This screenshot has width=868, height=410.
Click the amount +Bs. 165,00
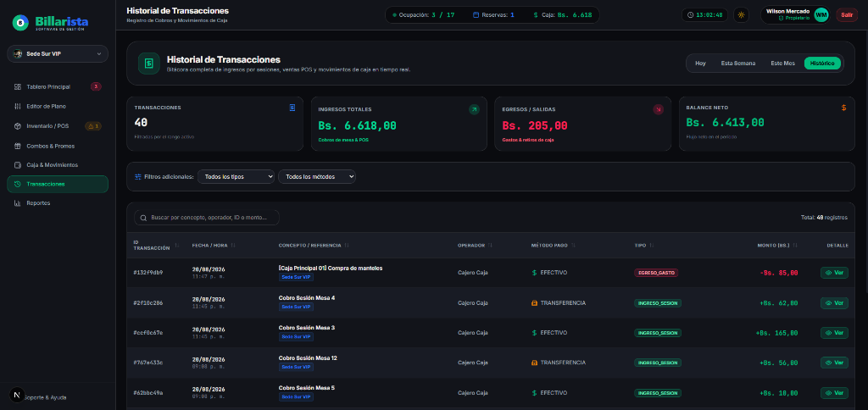[x=776, y=333]
